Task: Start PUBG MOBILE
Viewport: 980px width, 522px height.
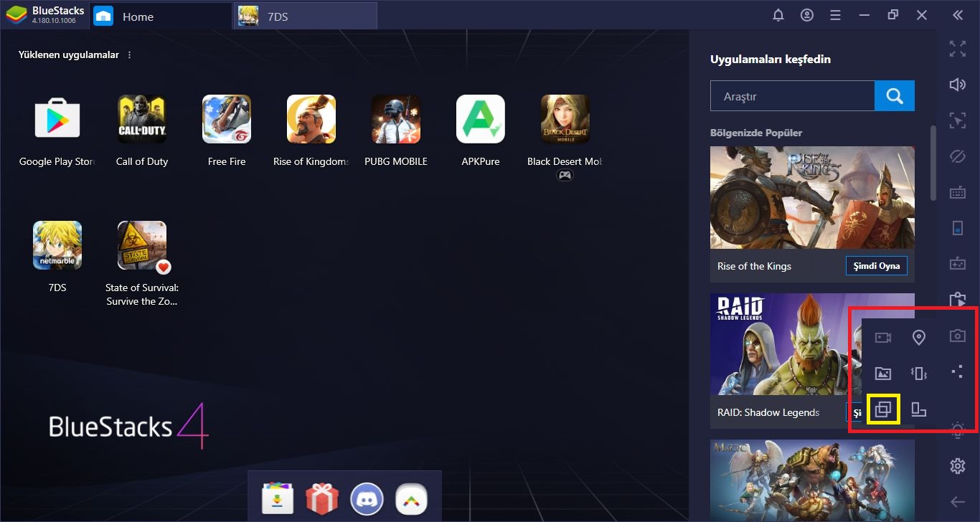Action: [x=396, y=119]
